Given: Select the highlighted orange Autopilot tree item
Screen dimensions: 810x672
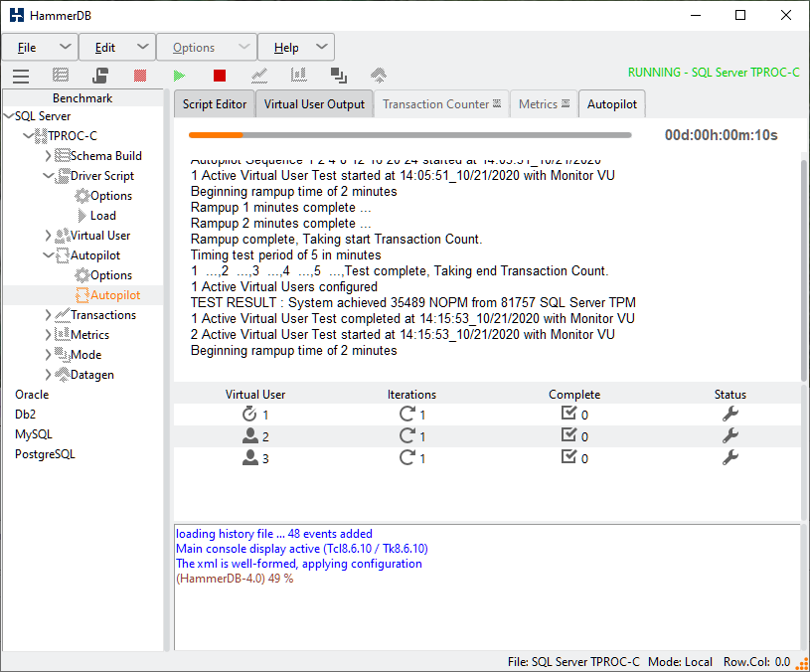Looking at the screenshot, I should [115, 295].
